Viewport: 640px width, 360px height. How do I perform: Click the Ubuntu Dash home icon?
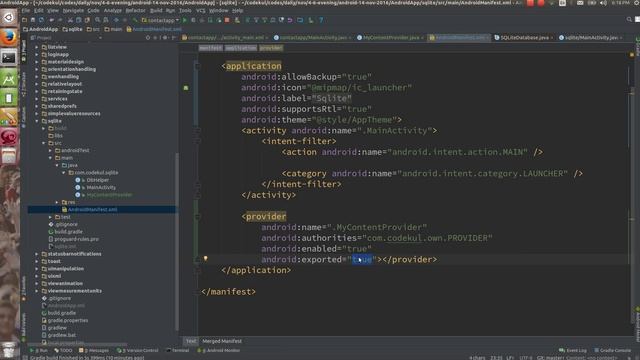pyautogui.click(x=9, y=18)
